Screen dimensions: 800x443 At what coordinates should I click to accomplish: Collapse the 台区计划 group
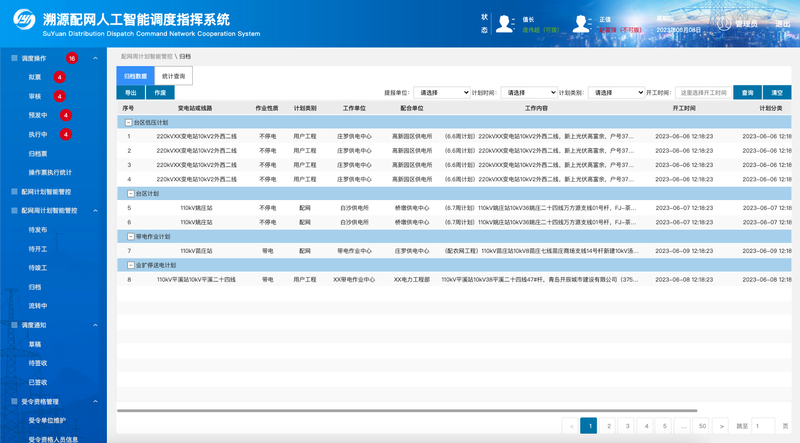[x=131, y=193]
